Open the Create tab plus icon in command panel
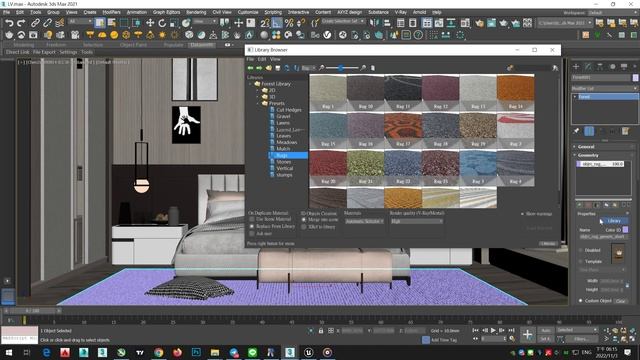The width and height of the screenshot is (640, 360). pyautogui.click(x=576, y=67)
